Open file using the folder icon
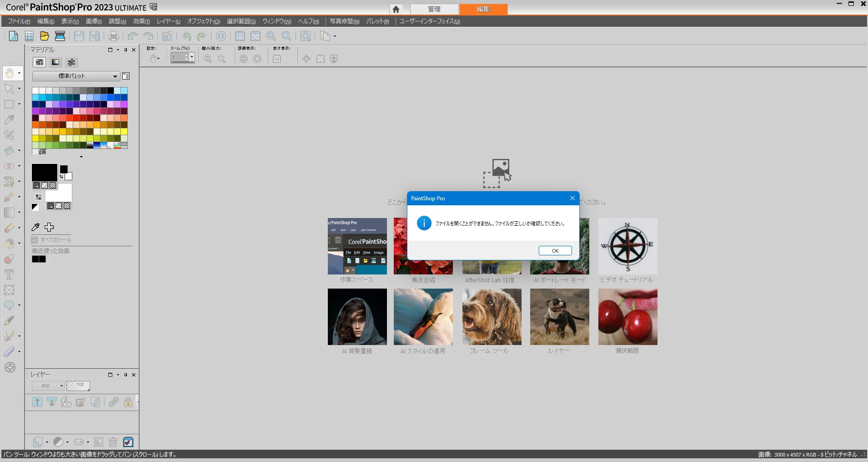868x462 pixels. [x=44, y=36]
